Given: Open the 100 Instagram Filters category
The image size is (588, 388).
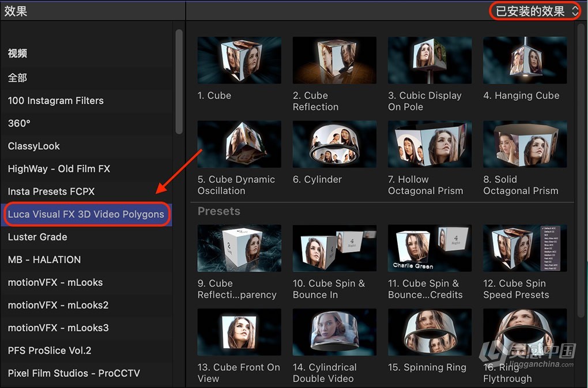Looking at the screenshot, I should tap(86, 100).
